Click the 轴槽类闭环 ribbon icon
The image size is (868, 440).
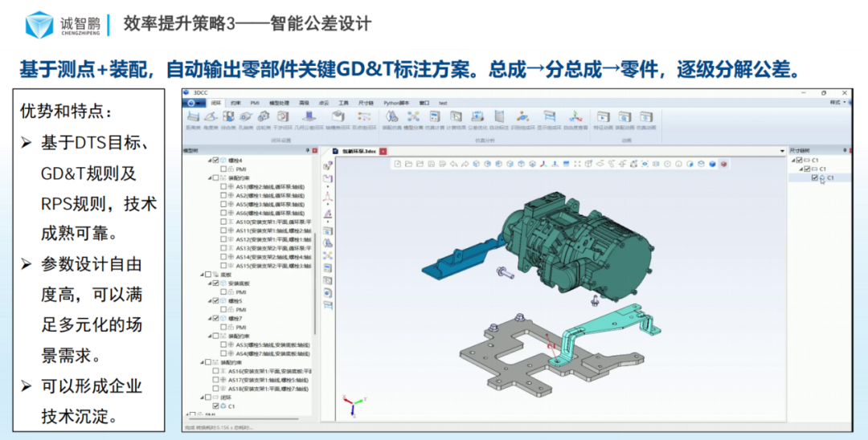pyautogui.click(x=338, y=116)
